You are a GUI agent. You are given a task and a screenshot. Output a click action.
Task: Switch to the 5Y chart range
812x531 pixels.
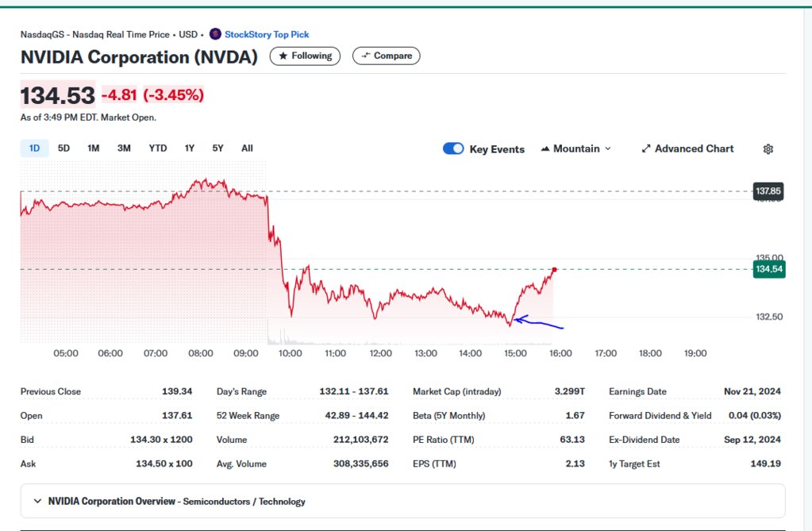coord(218,148)
